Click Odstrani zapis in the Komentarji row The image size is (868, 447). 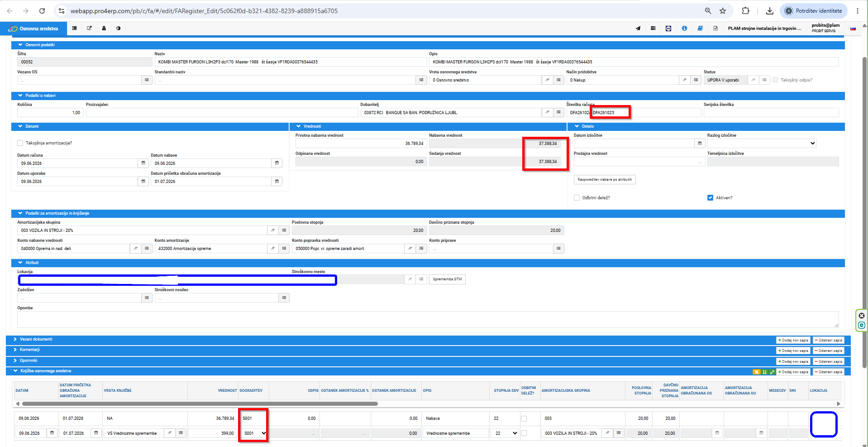coord(829,351)
